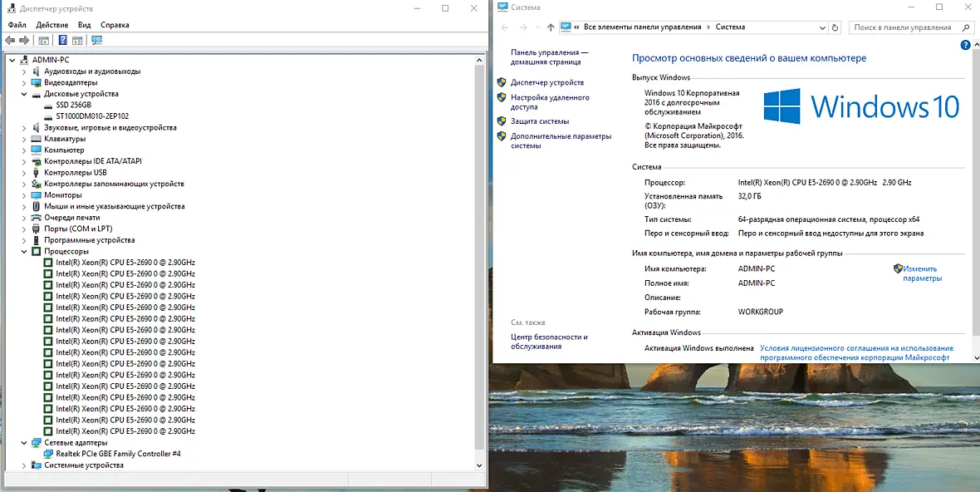Viewport: 980px width, 492px height.
Task: Toggle the console tree toolbar icon
Action: click(44, 41)
